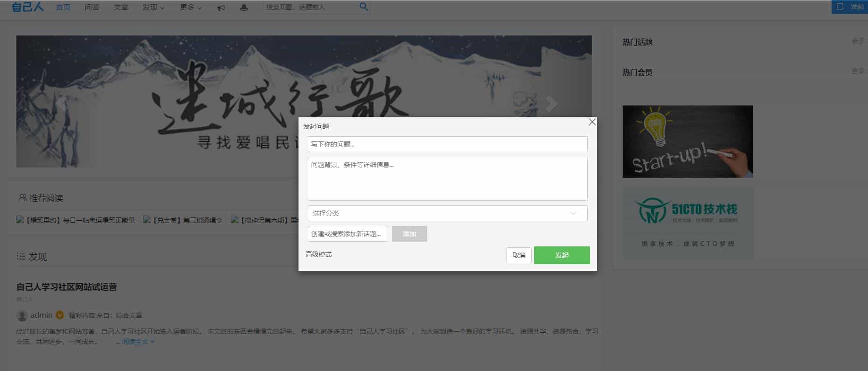Click the magnifier search icon

[x=364, y=7]
